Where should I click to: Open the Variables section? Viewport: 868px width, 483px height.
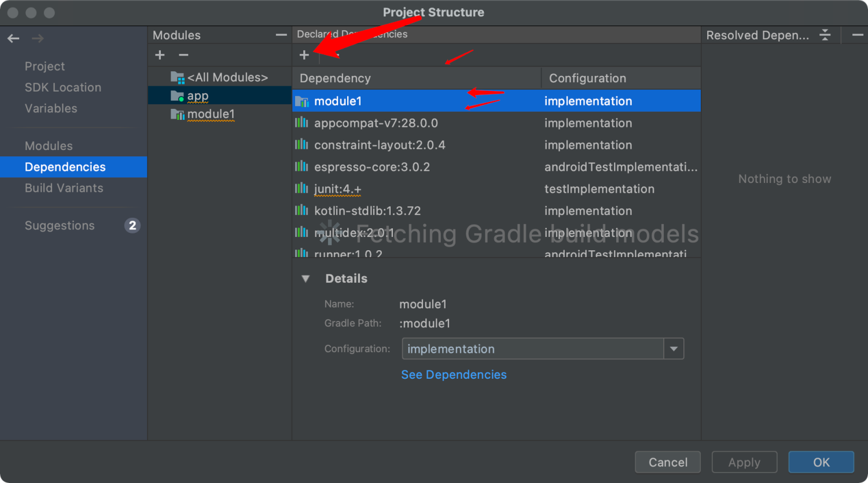(x=51, y=108)
